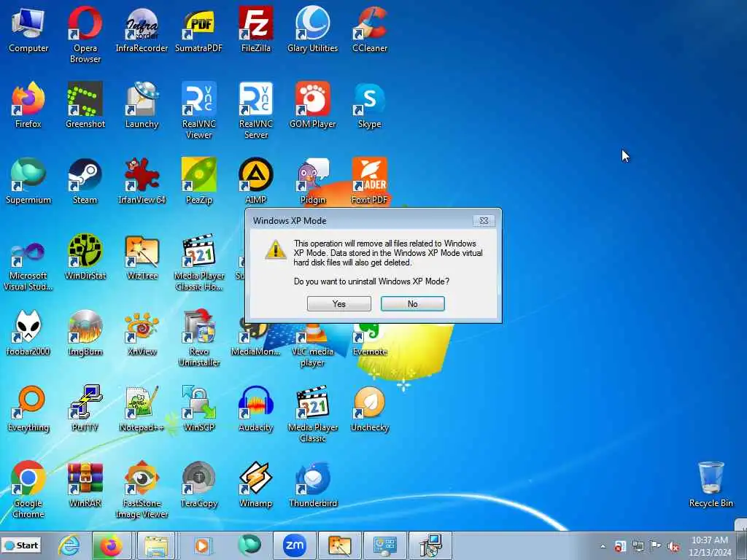Open the clock showing 10:37 AM
The image size is (747, 560).
(x=710, y=545)
